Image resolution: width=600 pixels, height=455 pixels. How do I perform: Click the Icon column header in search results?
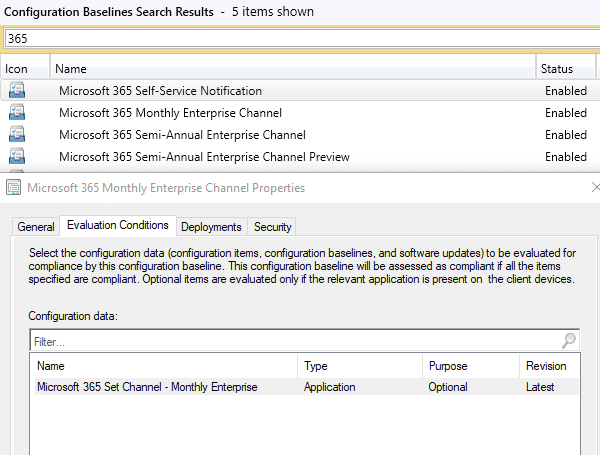pos(17,69)
